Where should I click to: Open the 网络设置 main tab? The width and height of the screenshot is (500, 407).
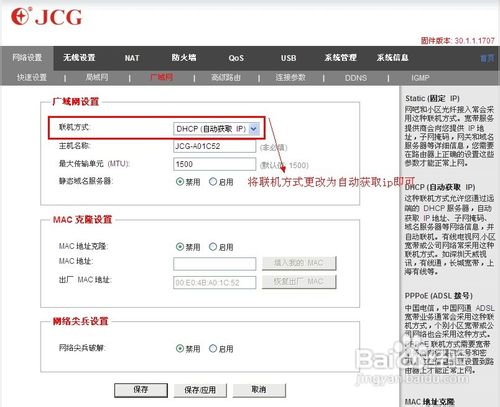(27, 58)
